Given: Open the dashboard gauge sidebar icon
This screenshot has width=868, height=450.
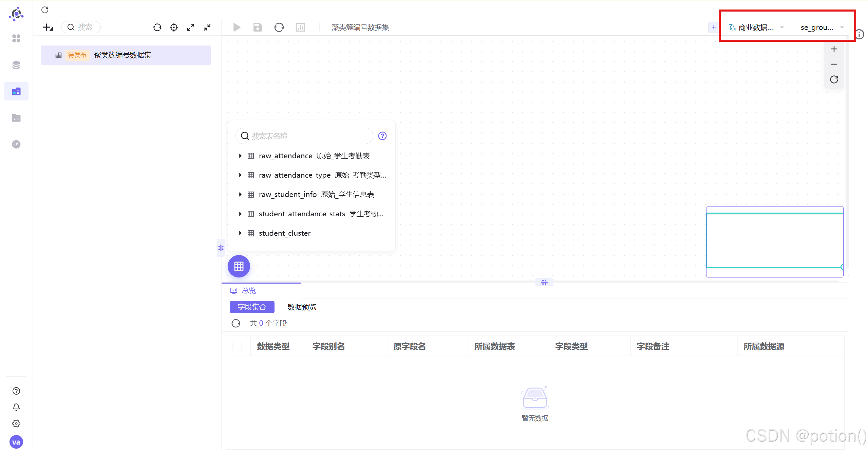Looking at the screenshot, I should (16, 144).
